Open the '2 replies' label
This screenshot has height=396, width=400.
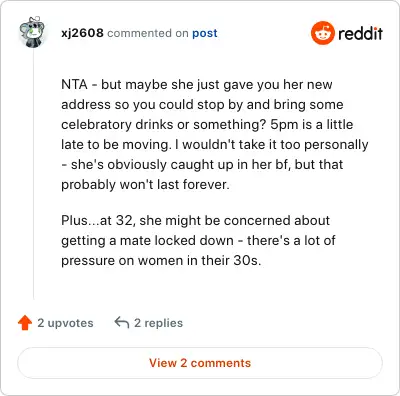(x=158, y=323)
